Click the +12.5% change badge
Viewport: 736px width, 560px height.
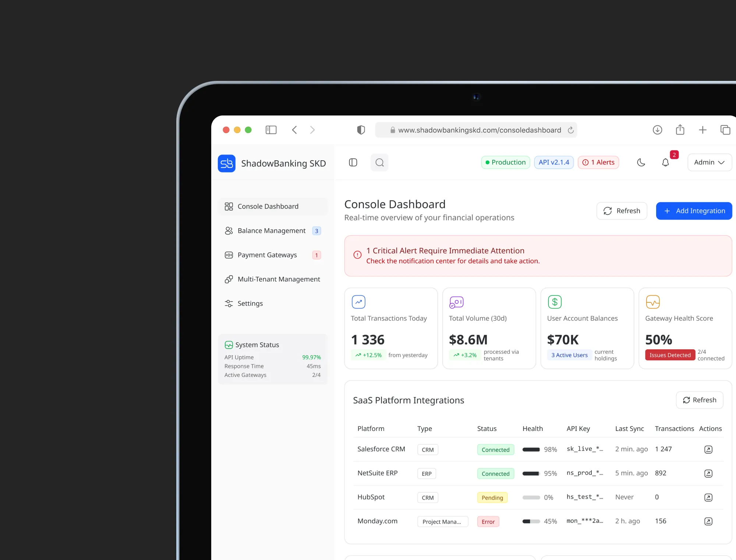368,355
